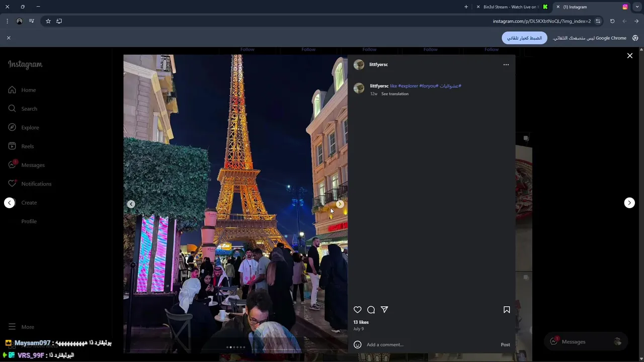Open Messages in Instagram sidebar
The height and width of the screenshot is (362, 644).
coord(26,165)
